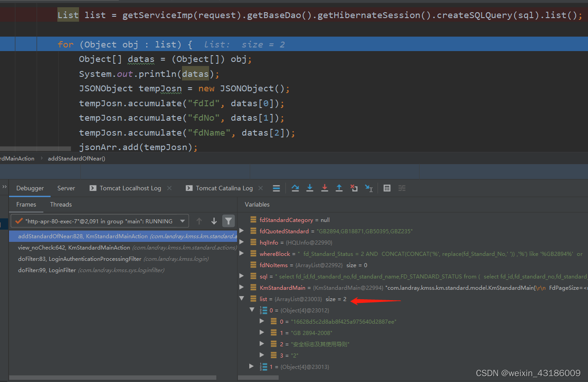The height and width of the screenshot is (382, 588).
Task: Expand the sql variable in Variables panel
Action: pos(242,276)
